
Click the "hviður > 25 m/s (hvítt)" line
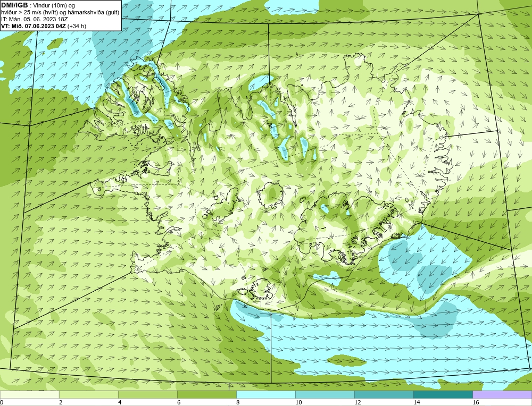(x=29, y=13)
